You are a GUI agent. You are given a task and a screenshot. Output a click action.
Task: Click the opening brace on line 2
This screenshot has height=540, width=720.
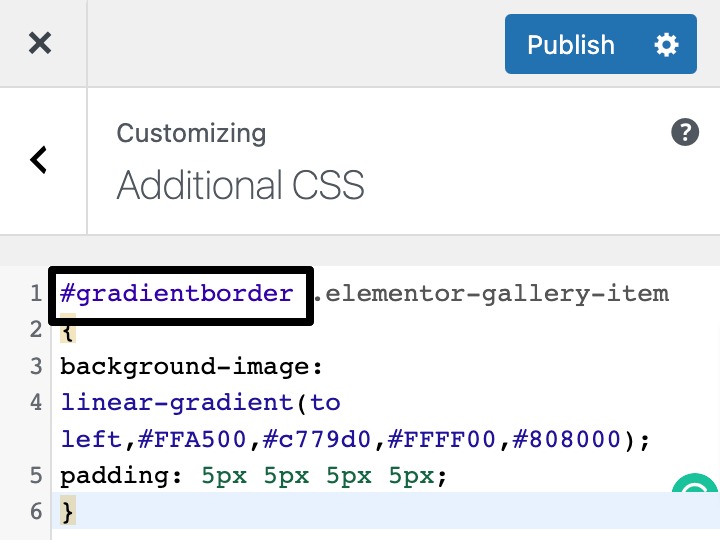coord(68,331)
